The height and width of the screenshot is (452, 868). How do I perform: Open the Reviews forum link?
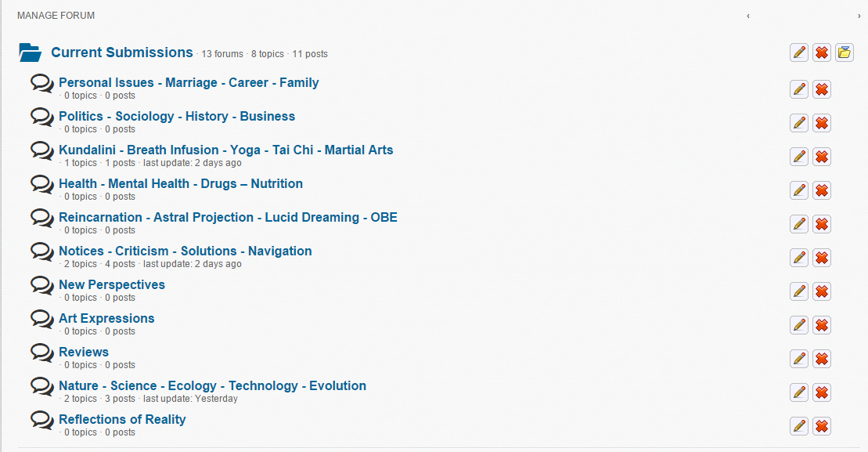click(84, 352)
